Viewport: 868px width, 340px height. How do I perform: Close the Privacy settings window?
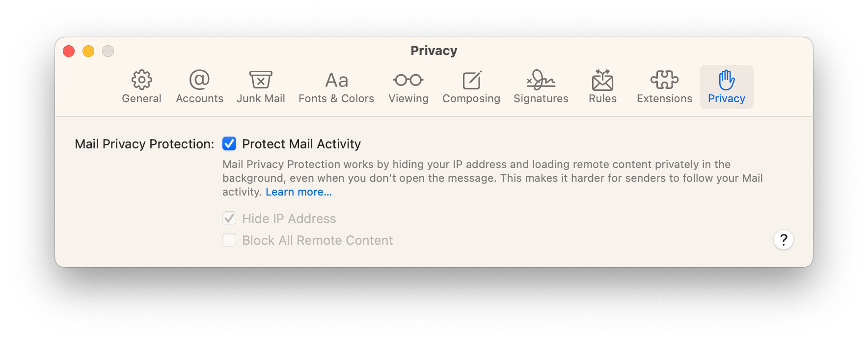click(69, 51)
